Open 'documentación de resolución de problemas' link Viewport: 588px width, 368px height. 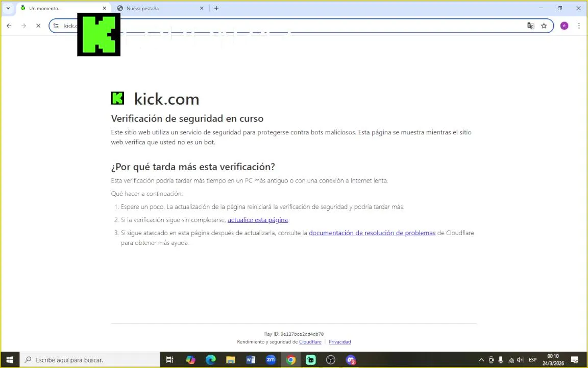[x=372, y=233]
